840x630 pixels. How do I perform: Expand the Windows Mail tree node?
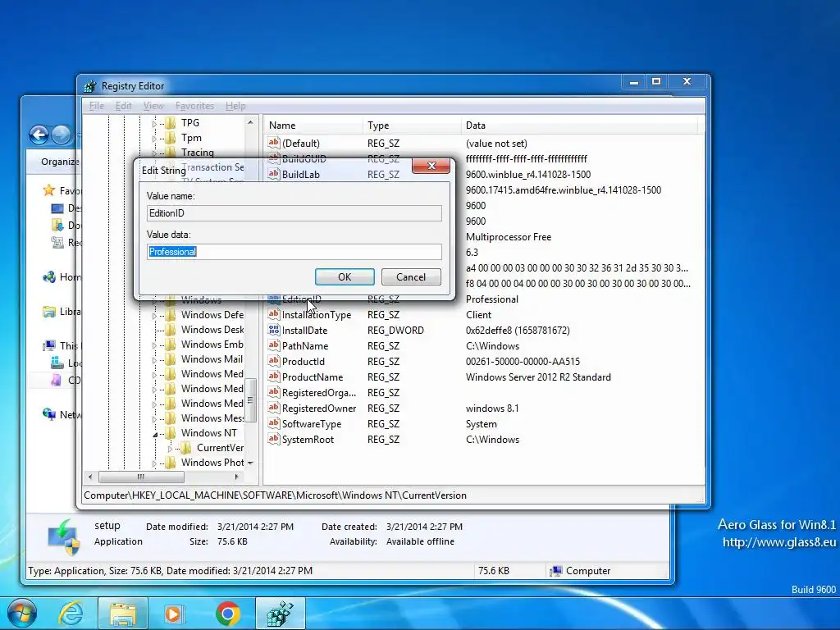[x=154, y=360]
